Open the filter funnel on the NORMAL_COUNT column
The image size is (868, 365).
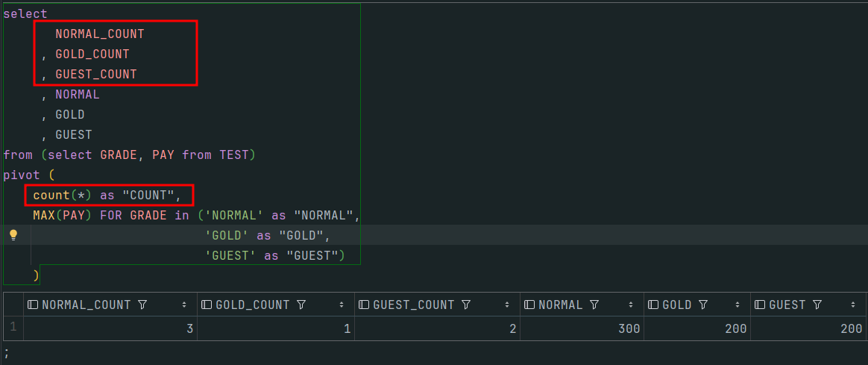click(142, 305)
